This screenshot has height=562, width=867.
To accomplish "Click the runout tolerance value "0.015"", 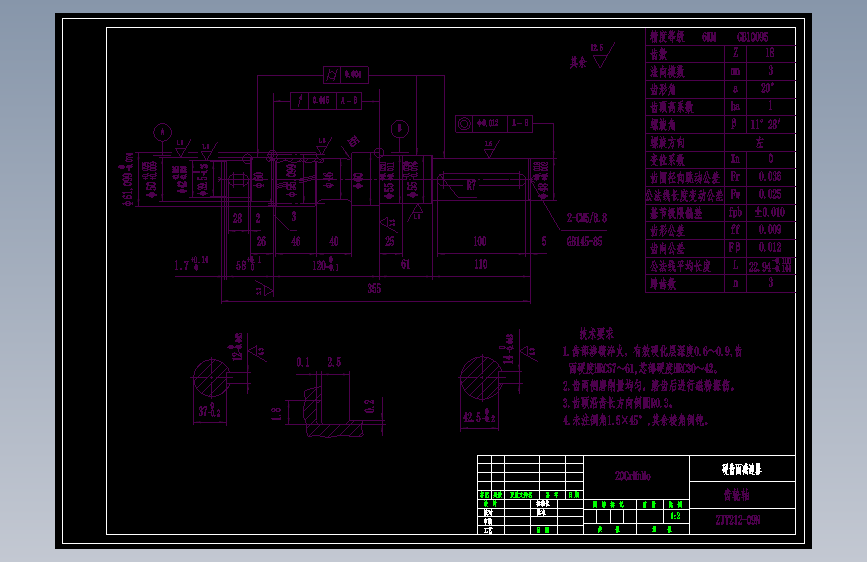I will (x=321, y=100).
